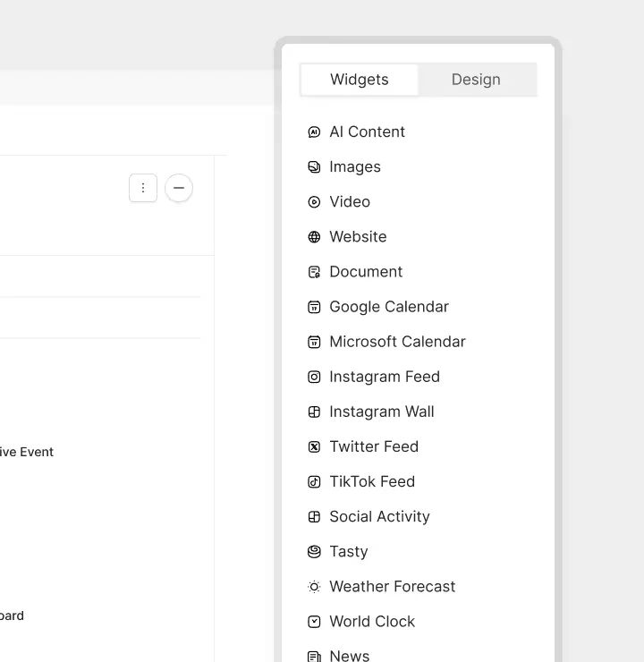Click the Instagram Wall grid icon
This screenshot has width=644, height=662.
click(x=314, y=412)
